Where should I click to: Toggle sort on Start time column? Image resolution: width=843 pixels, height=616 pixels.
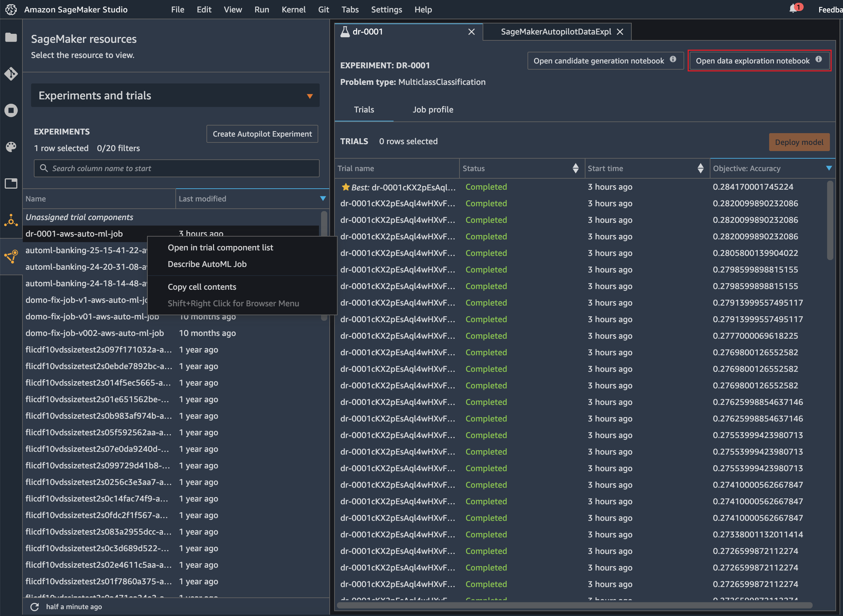point(700,169)
